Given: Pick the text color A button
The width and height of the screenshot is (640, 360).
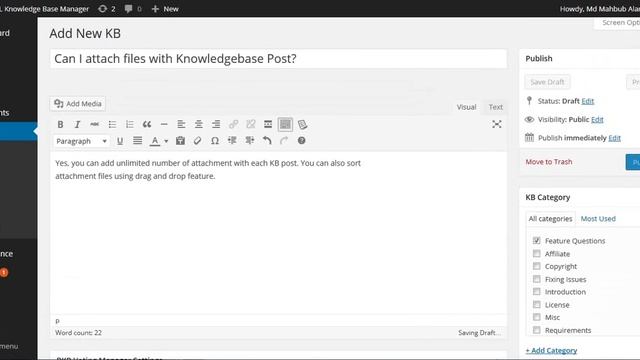Looking at the screenshot, I should tap(155, 141).
